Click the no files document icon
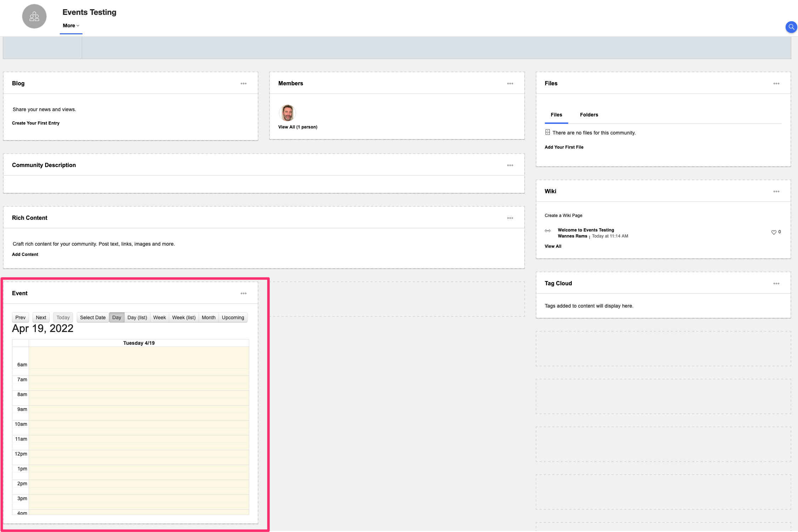 click(x=548, y=132)
